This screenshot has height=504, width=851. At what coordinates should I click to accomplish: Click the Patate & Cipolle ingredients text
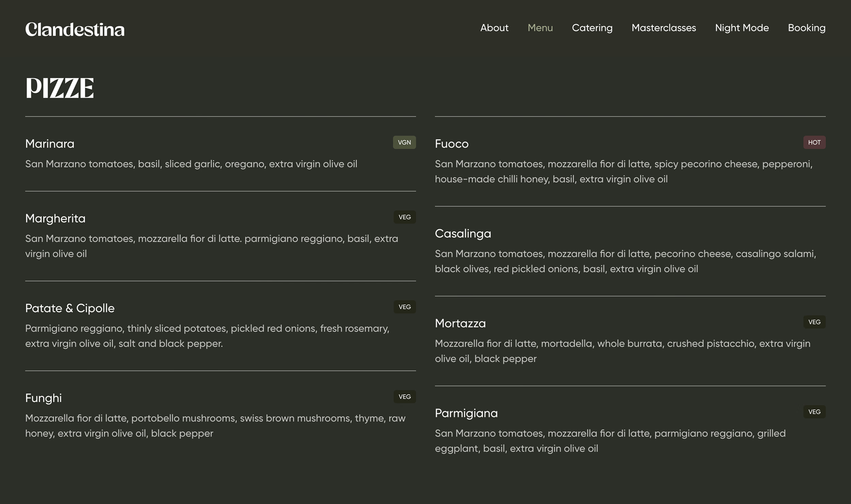[x=207, y=336]
